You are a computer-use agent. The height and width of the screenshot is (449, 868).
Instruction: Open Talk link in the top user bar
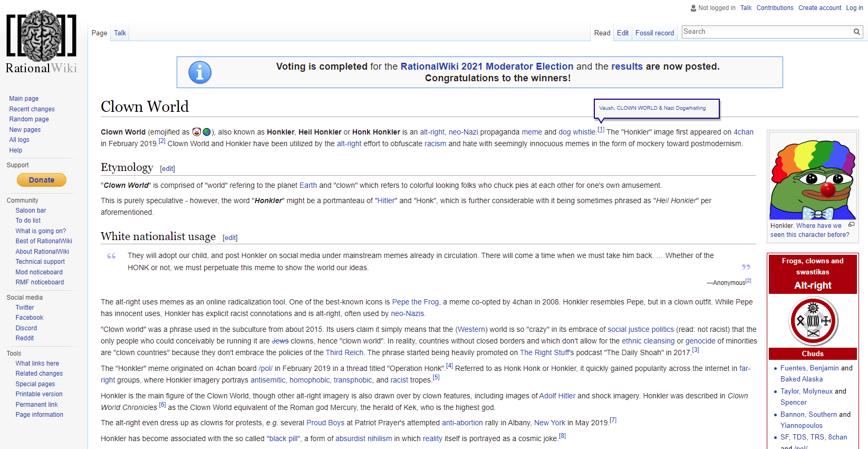(x=746, y=8)
